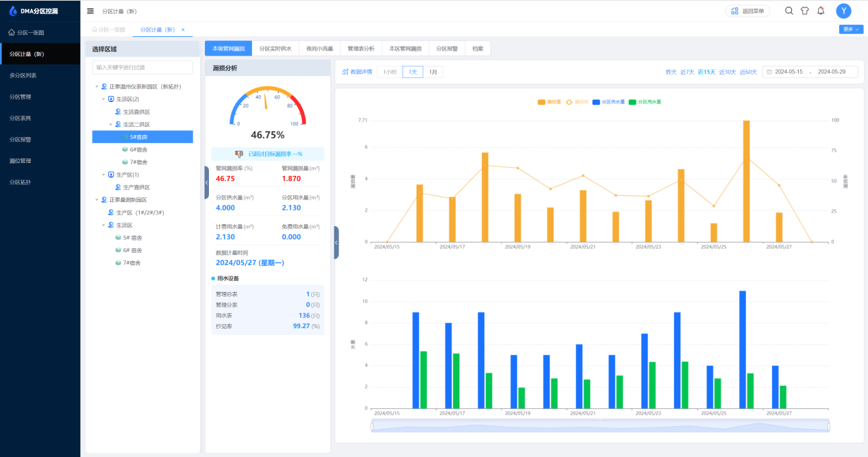Screen dimensions: 868x457
Task: Click the start date 2024-05-15 field
Action: (789, 72)
